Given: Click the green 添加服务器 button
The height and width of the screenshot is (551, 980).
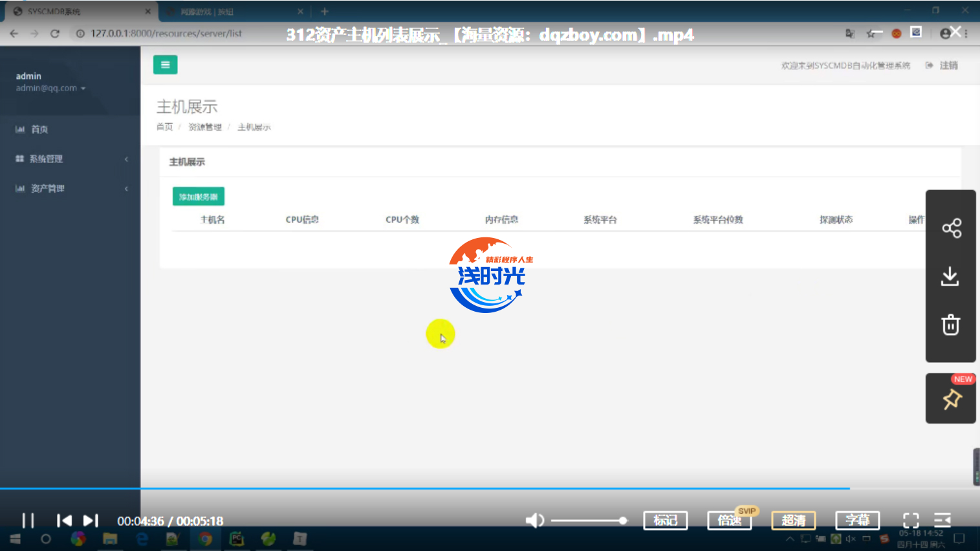Looking at the screenshot, I should click(198, 197).
